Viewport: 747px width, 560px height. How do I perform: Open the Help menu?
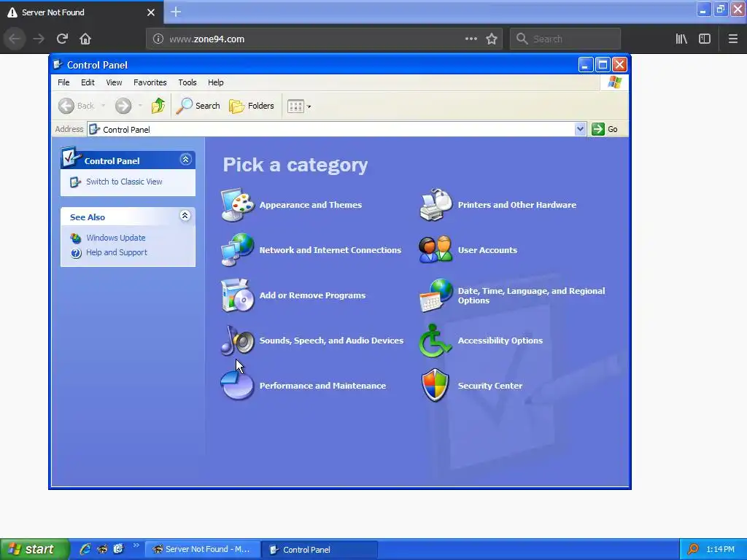pyautogui.click(x=215, y=82)
